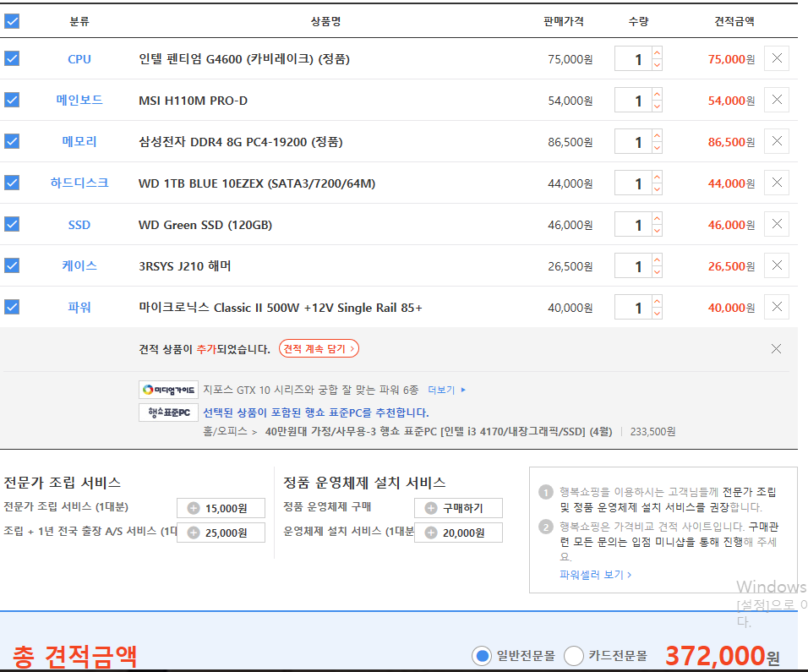Viewport: 808px width, 672px height.
Task: Remove the 메모리 row with its X icon
Action: tap(777, 141)
